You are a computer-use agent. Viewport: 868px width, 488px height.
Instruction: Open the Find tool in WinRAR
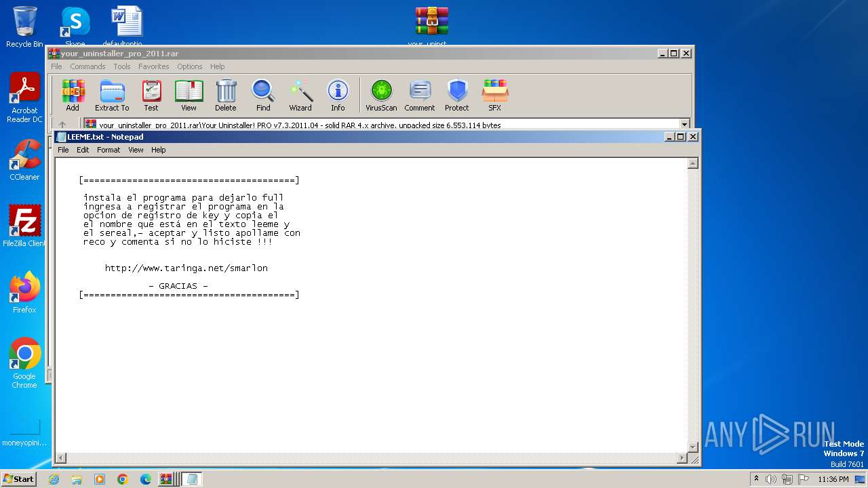tap(263, 96)
